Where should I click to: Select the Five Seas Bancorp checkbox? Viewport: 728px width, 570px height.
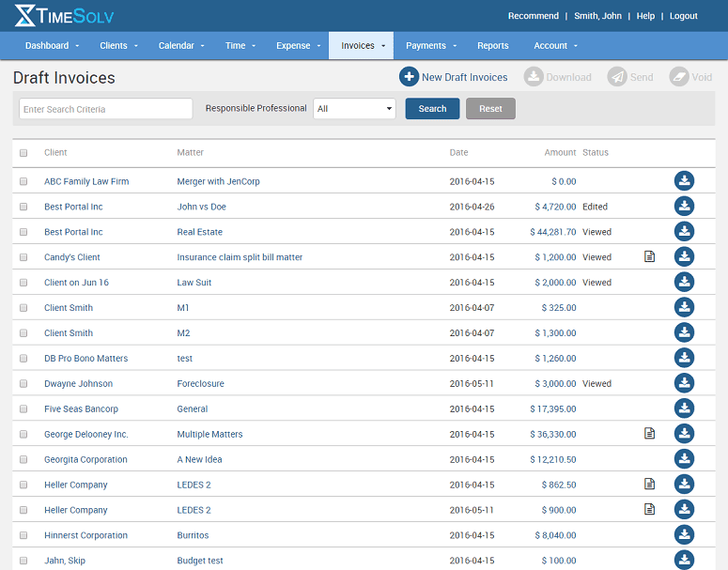23,408
